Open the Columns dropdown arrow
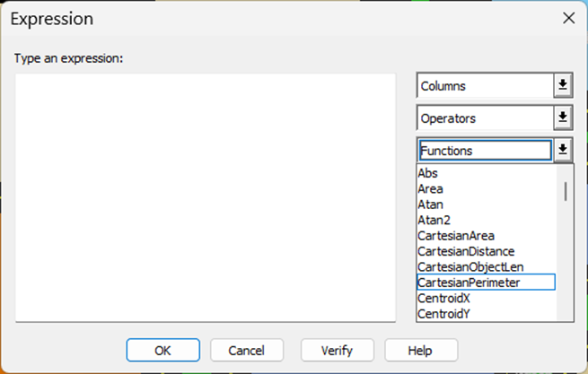588x374 pixels. coord(563,85)
